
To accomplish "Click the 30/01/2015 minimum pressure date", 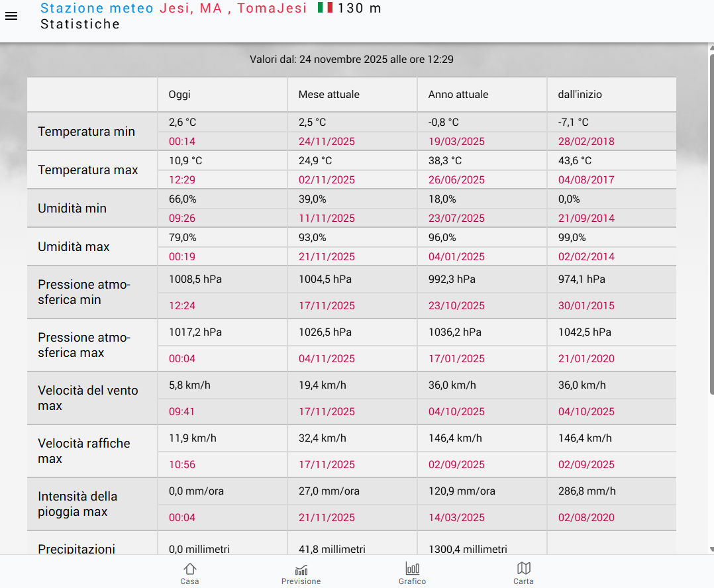I will [x=586, y=305].
